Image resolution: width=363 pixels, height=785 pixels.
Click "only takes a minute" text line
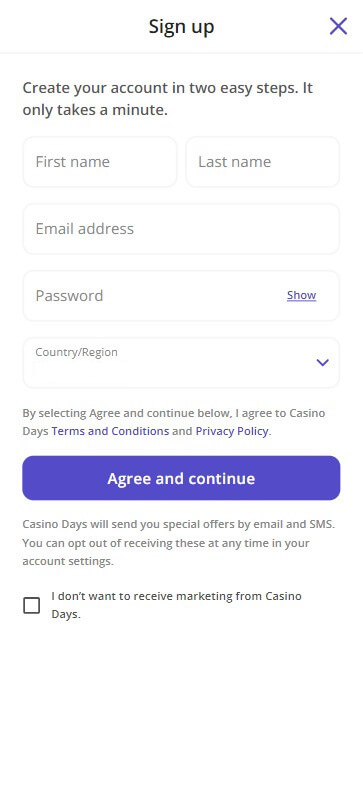[x=95, y=110]
